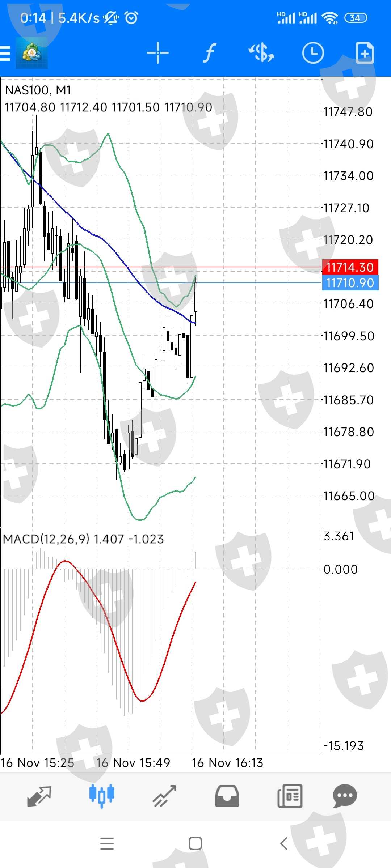The width and height of the screenshot is (391, 868).
Task: Tap the OHLC values 11704.80 11712.40 line
Action: click(108, 107)
